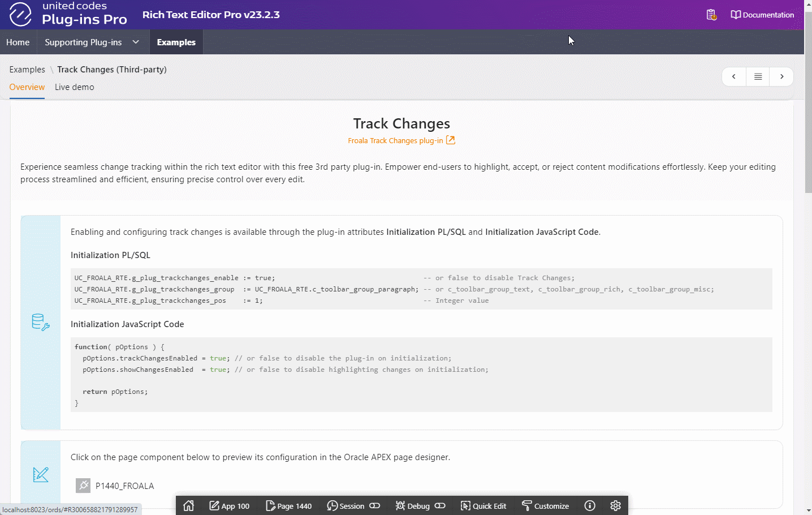Open Customize in developer toolbar
812x515 pixels.
click(x=546, y=506)
